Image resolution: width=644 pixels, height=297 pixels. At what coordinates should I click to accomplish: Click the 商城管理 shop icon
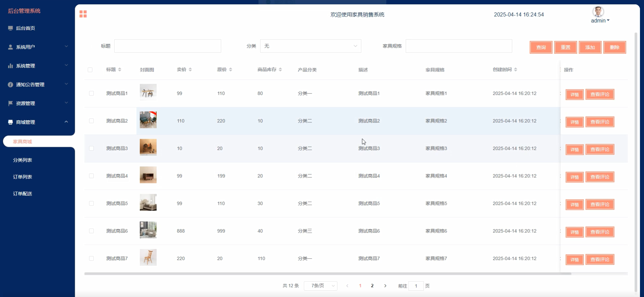pyautogui.click(x=10, y=122)
